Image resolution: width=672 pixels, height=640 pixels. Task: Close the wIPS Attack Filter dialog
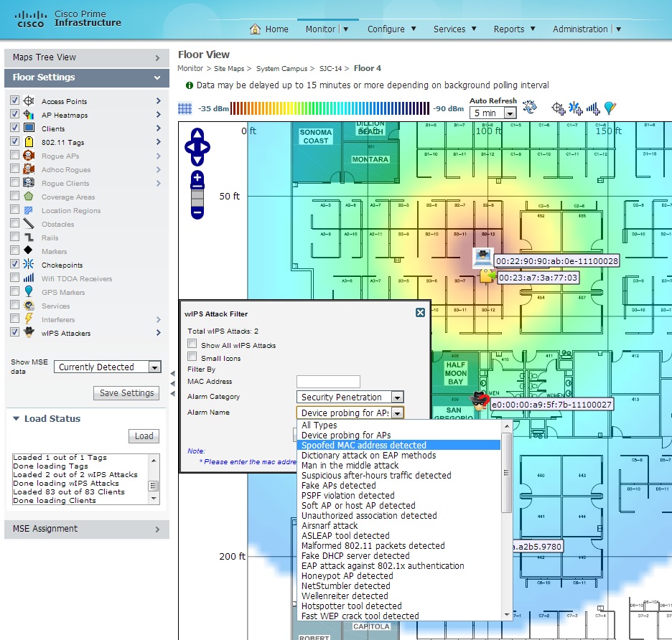pyautogui.click(x=420, y=313)
